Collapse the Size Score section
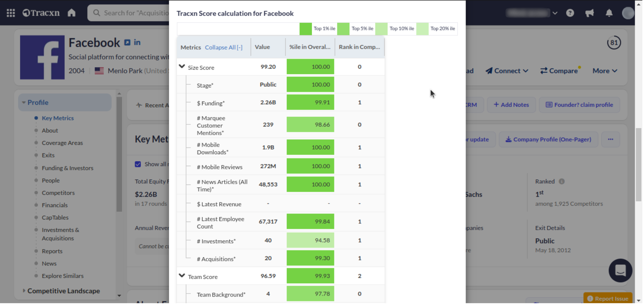This screenshot has height=304, width=644. [x=182, y=67]
